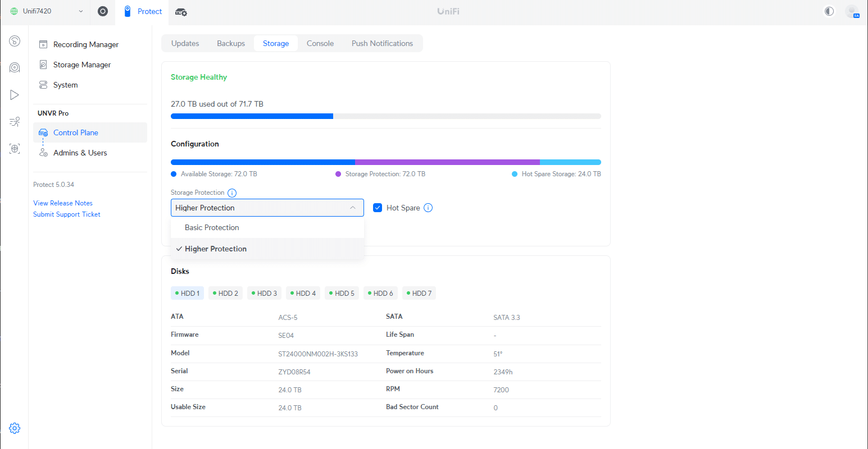The image size is (868, 449).
Task: Select Control Plane in sidebar
Action: click(x=90, y=132)
